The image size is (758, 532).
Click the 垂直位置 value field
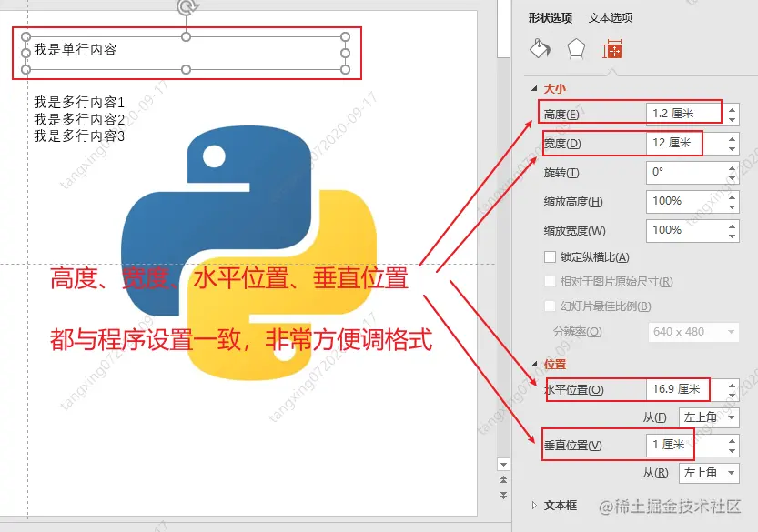point(685,445)
